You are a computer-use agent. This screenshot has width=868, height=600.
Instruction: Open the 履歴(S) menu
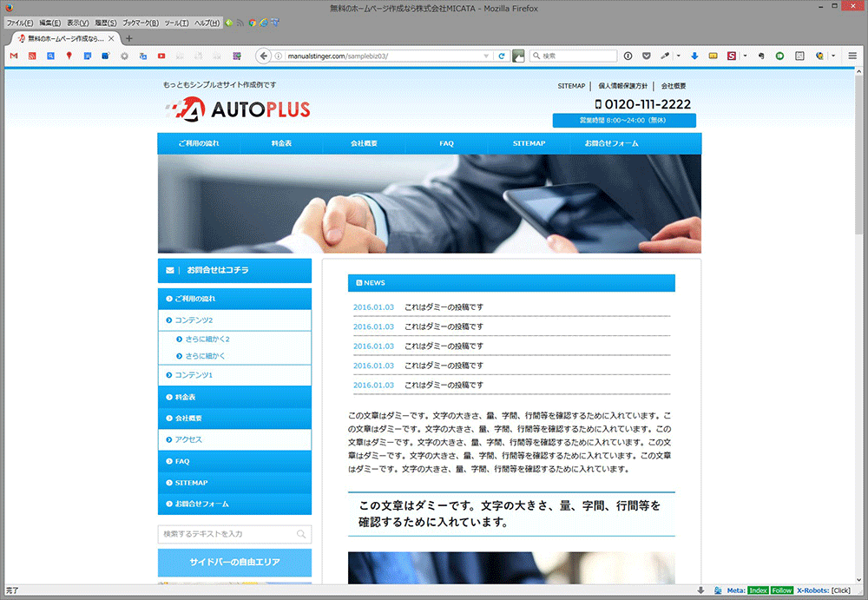pyautogui.click(x=105, y=23)
